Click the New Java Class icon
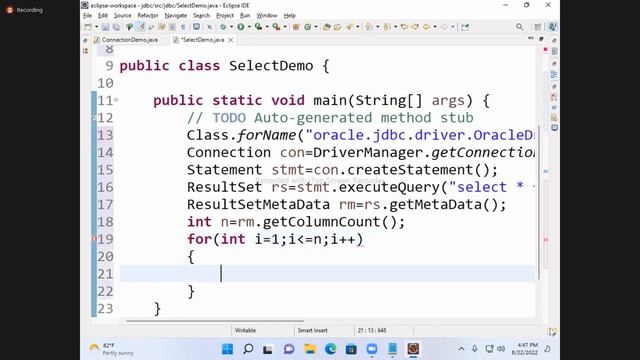 [307, 27]
